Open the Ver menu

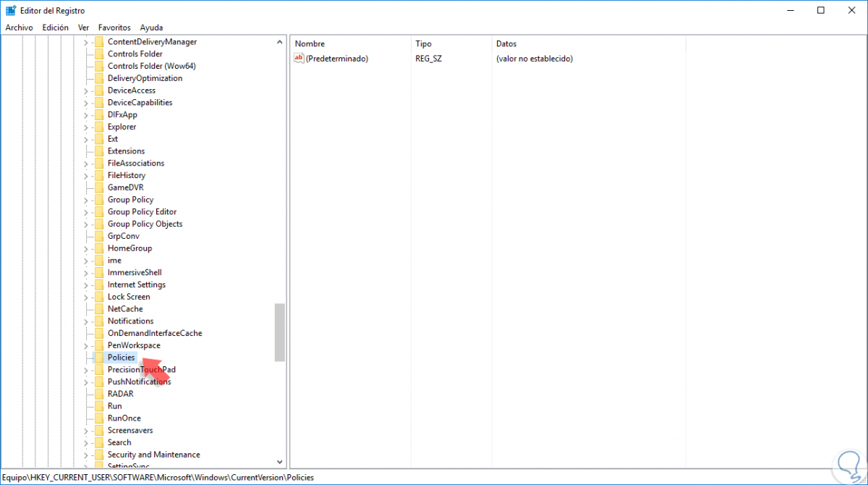(x=84, y=28)
